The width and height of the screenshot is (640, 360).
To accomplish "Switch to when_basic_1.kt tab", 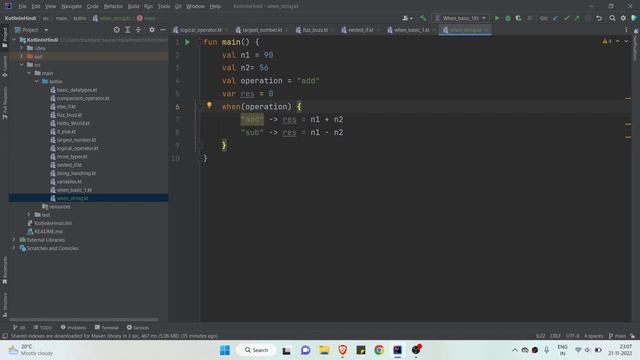I will pos(411,30).
